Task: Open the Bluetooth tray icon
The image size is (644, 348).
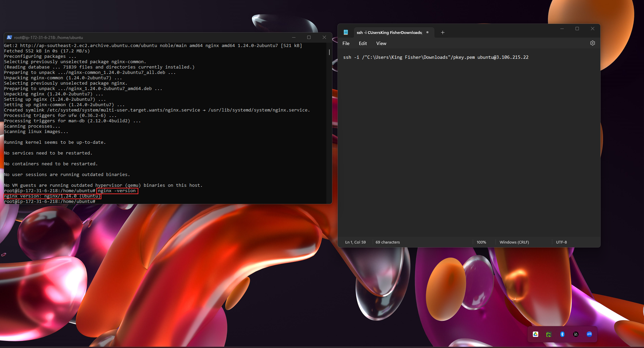Action: pyautogui.click(x=562, y=334)
